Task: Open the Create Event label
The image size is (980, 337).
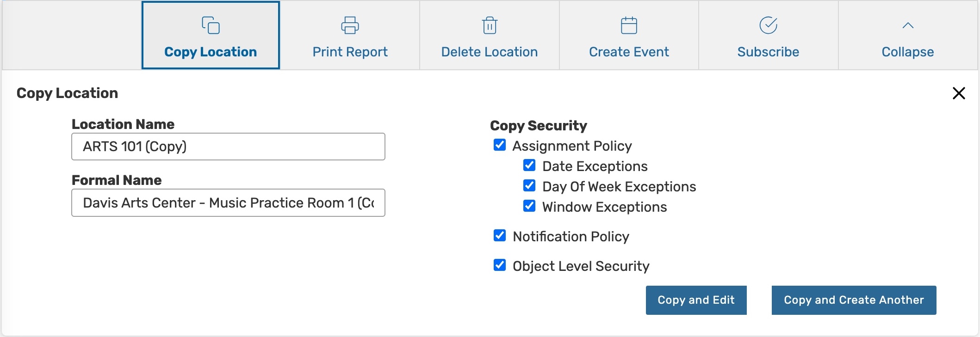Action: tap(629, 52)
